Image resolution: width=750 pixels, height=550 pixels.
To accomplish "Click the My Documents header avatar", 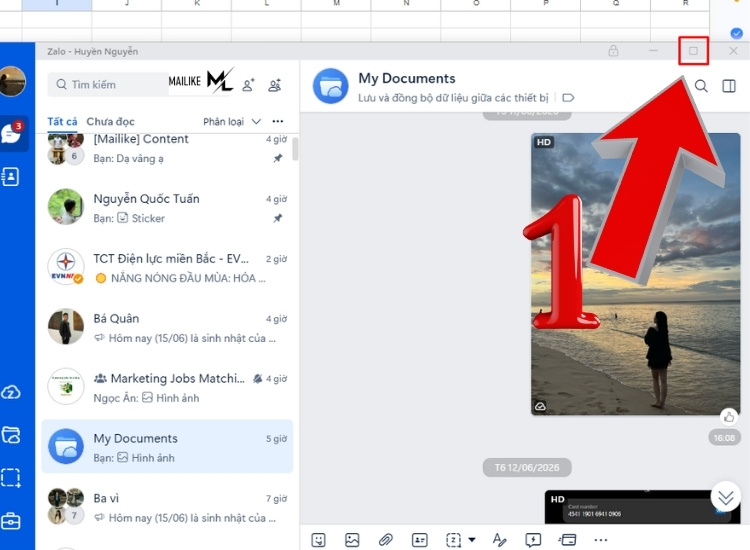I will (331, 86).
